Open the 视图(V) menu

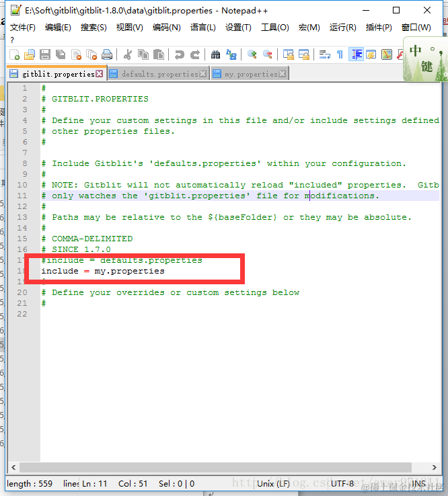[130, 28]
